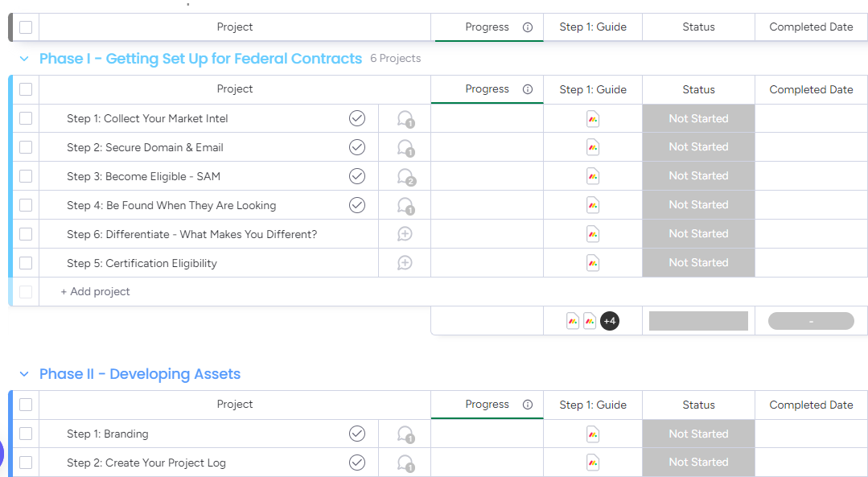868x477 pixels.
Task: Click the gray status summary bar for Phase I
Action: click(698, 321)
